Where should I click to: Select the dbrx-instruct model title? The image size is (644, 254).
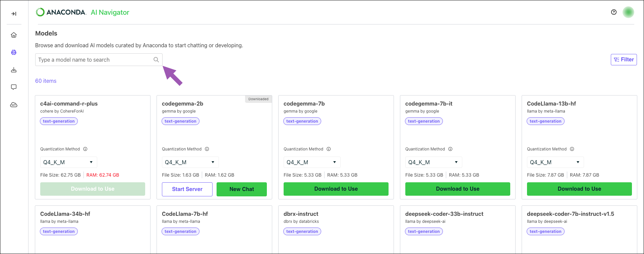301,214
